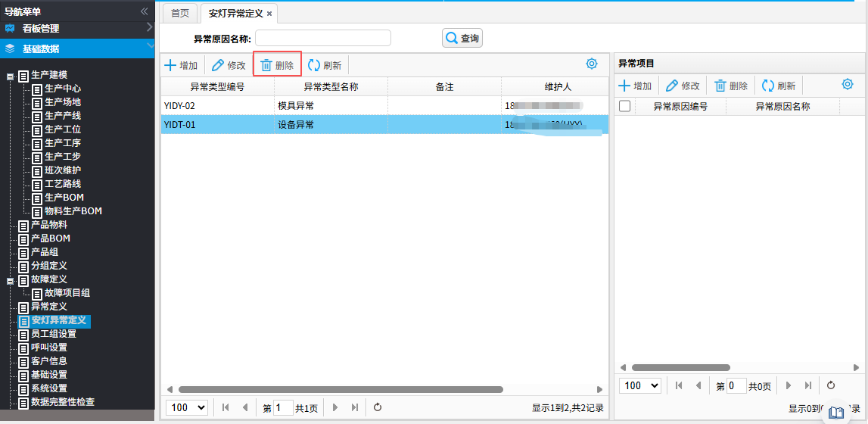
Task: Tick the select-all checkbox in 异常项目 grid
Action: 624,107
